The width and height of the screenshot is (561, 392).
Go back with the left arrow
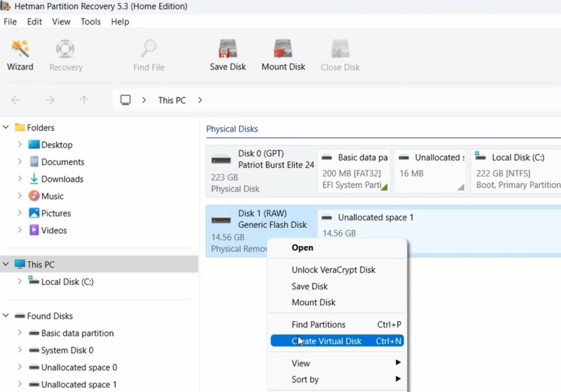click(x=16, y=100)
